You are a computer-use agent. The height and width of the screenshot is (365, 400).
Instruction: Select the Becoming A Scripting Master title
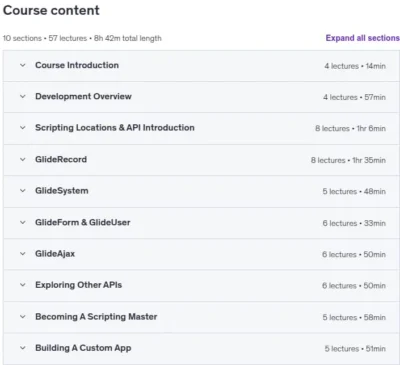pos(96,317)
